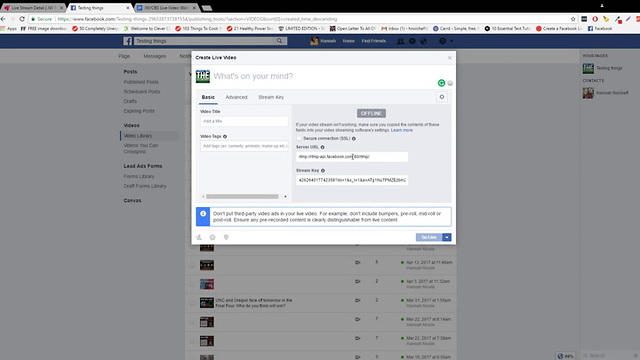This screenshot has width=640, height=360.
Task: Click the page profile image beside What's on your mind
Action: point(203,76)
